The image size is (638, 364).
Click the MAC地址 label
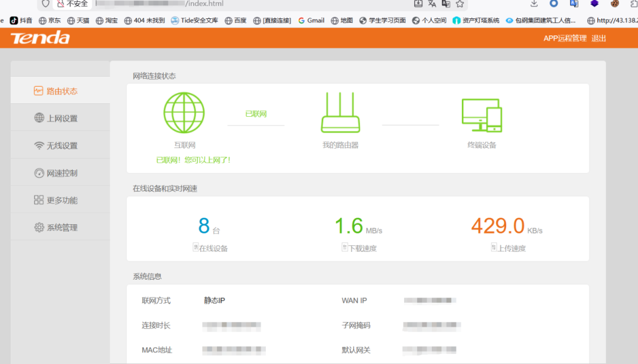point(157,350)
